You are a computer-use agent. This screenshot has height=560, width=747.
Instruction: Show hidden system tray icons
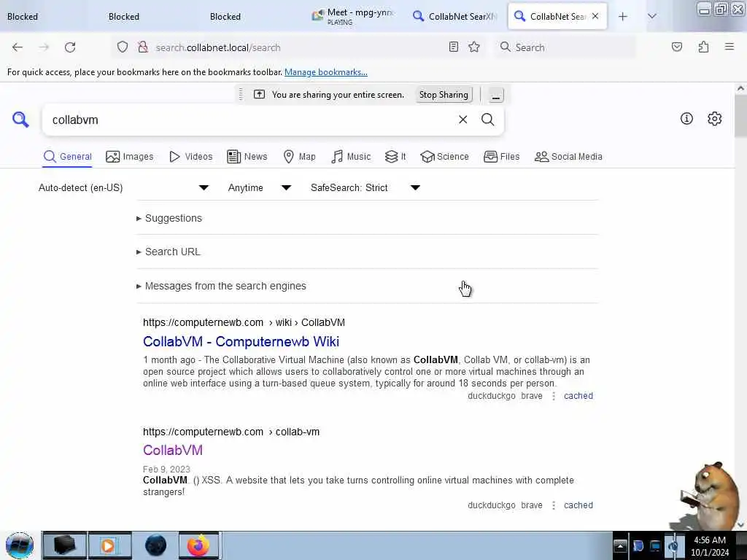tap(620, 545)
